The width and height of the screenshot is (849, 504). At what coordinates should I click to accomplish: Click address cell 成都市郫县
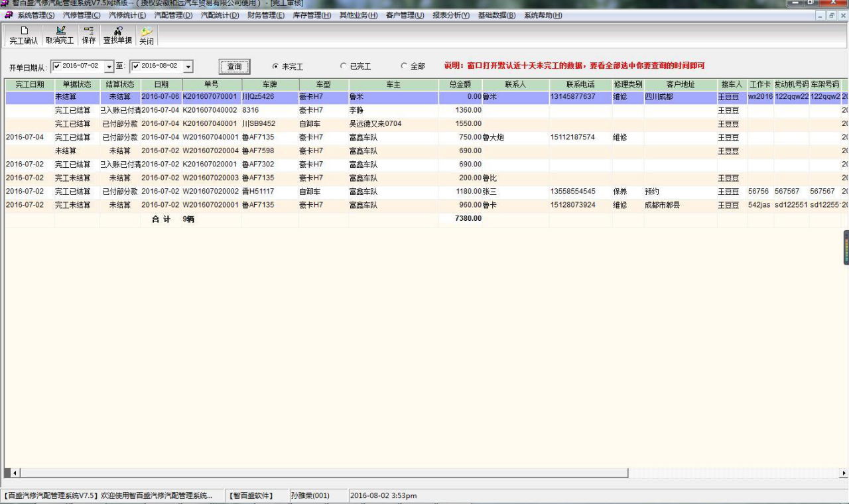click(662, 205)
